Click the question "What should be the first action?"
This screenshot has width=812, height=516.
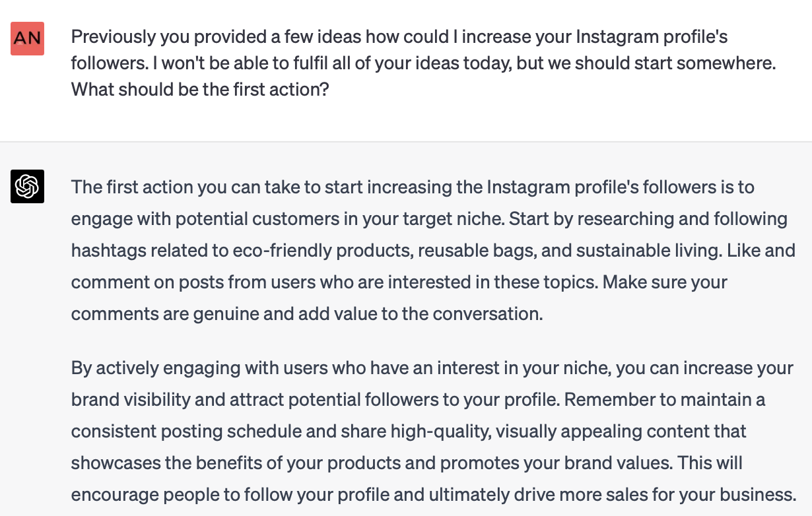point(200,89)
